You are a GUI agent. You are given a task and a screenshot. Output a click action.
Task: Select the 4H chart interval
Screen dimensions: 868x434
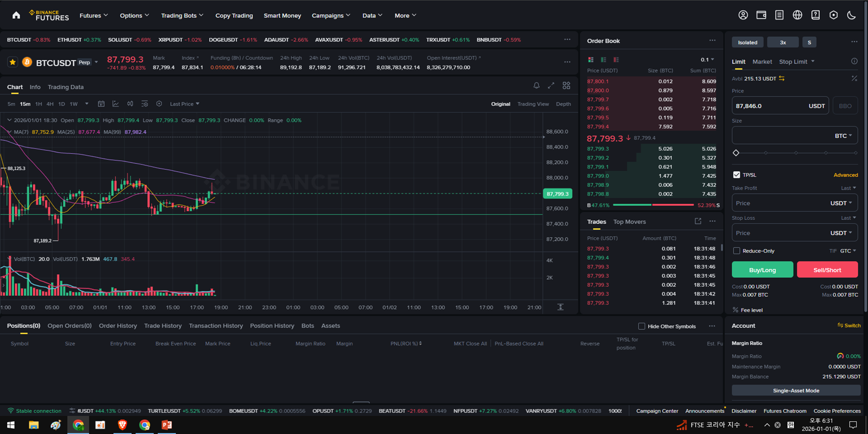point(50,104)
